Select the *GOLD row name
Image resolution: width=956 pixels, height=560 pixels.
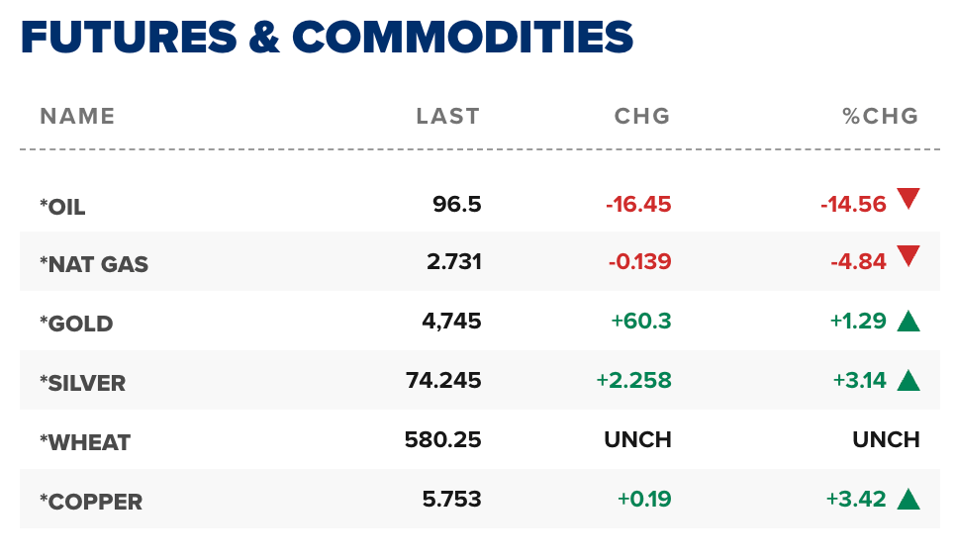[76, 325]
